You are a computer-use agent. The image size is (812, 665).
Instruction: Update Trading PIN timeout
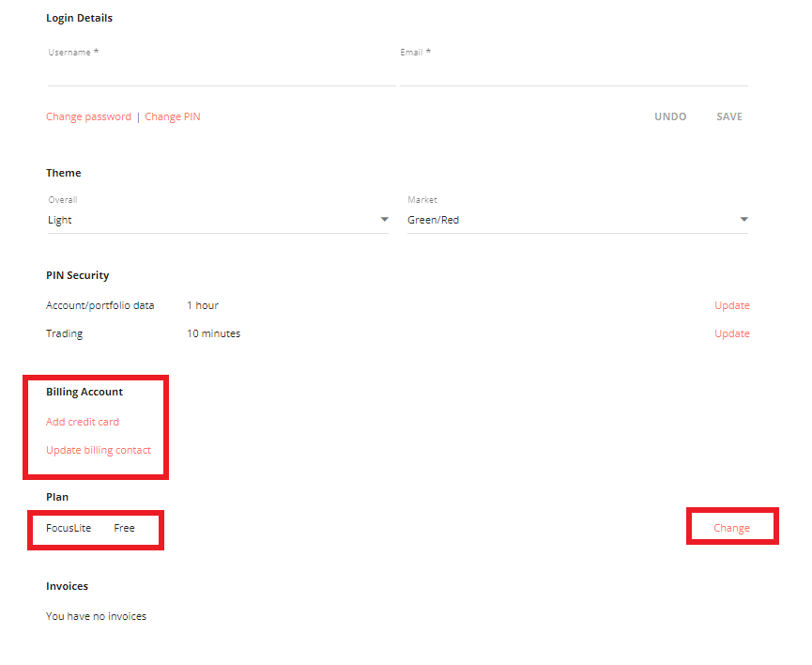tap(731, 333)
